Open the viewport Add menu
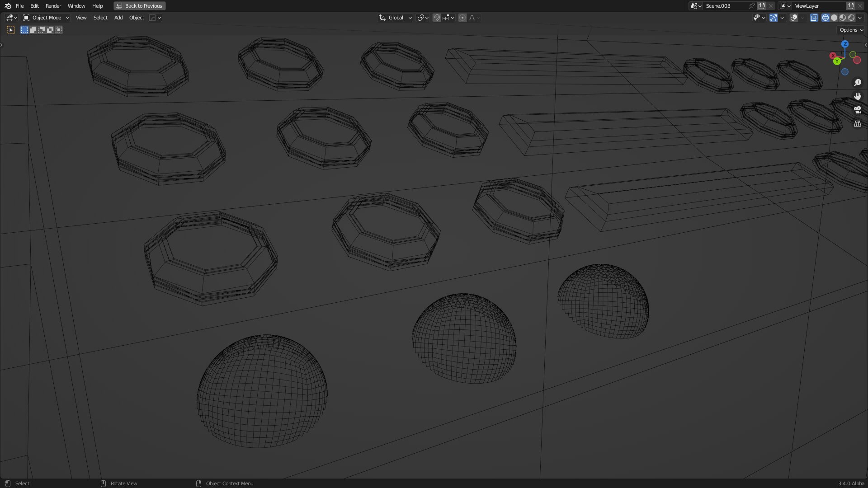The image size is (868, 488). 118,18
